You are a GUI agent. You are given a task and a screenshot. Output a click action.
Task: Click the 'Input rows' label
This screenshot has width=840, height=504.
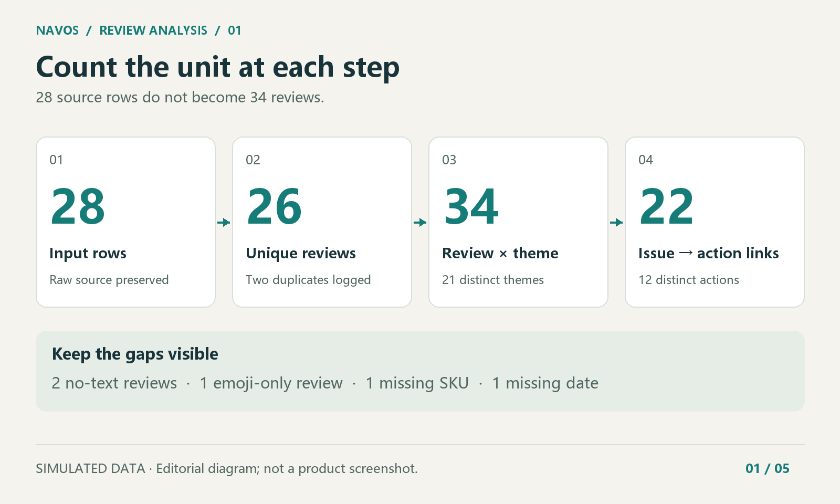coord(88,253)
